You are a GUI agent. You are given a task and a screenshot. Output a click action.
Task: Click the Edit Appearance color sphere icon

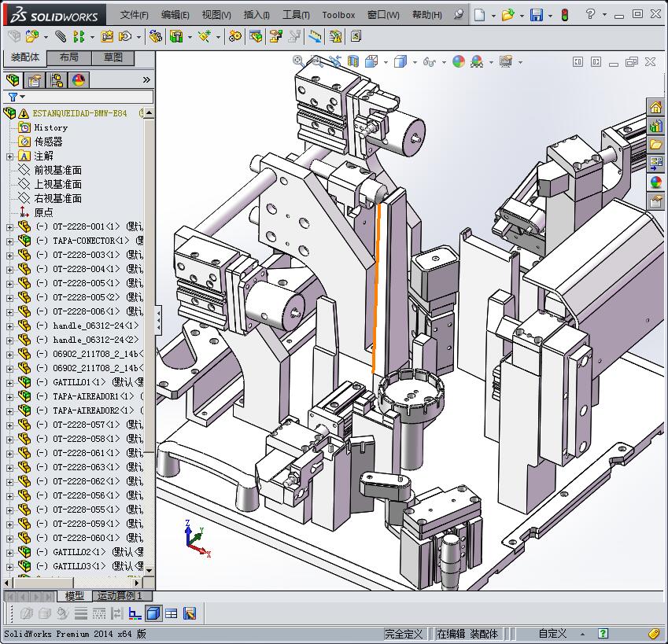pos(458,61)
